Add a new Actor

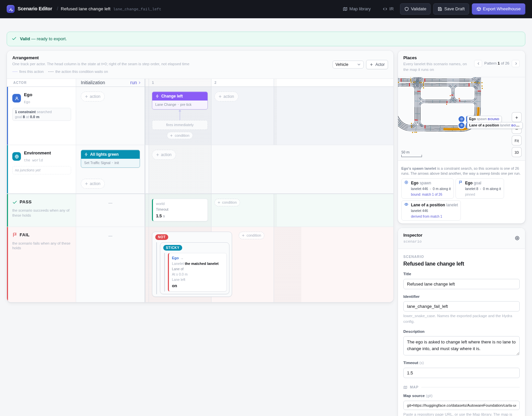377,65
